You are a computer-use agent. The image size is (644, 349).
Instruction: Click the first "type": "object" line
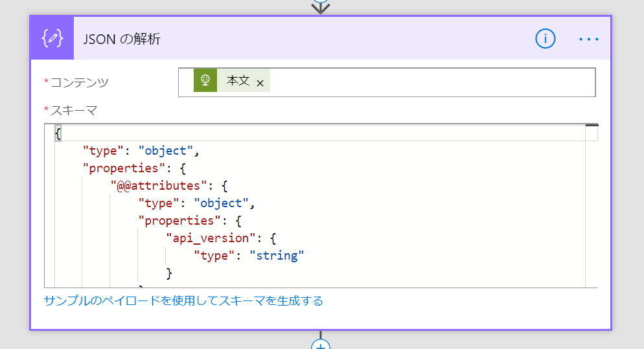pyautogui.click(x=141, y=151)
